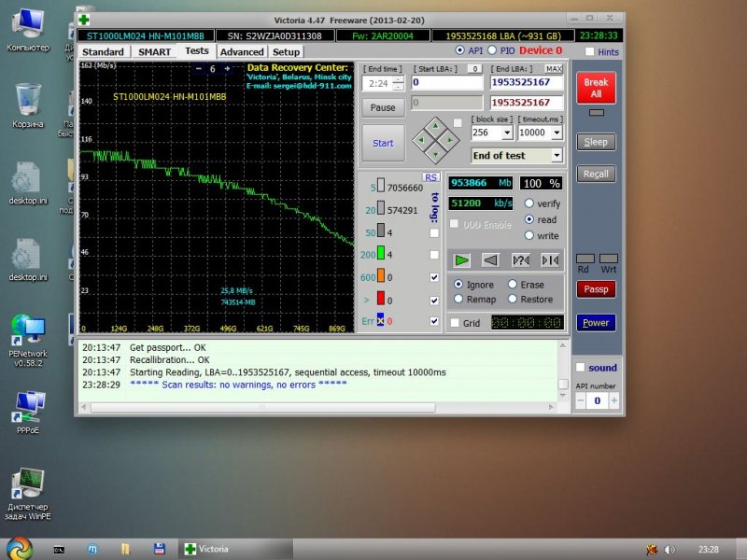The height and width of the screenshot is (560, 747).
Task: Select the verify radio button
Action: point(529,203)
